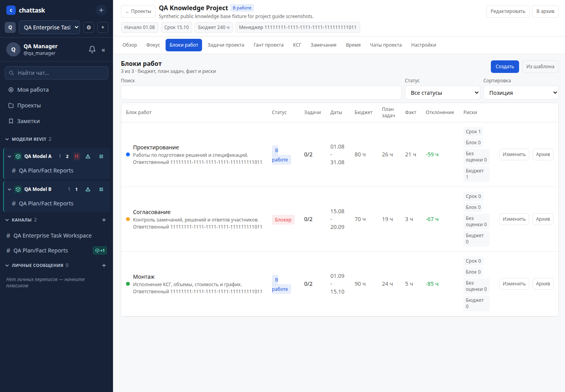The height and width of the screenshot is (392, 565).
Task: Collapse the QA Model B group
Action: (x=9, y=189)
